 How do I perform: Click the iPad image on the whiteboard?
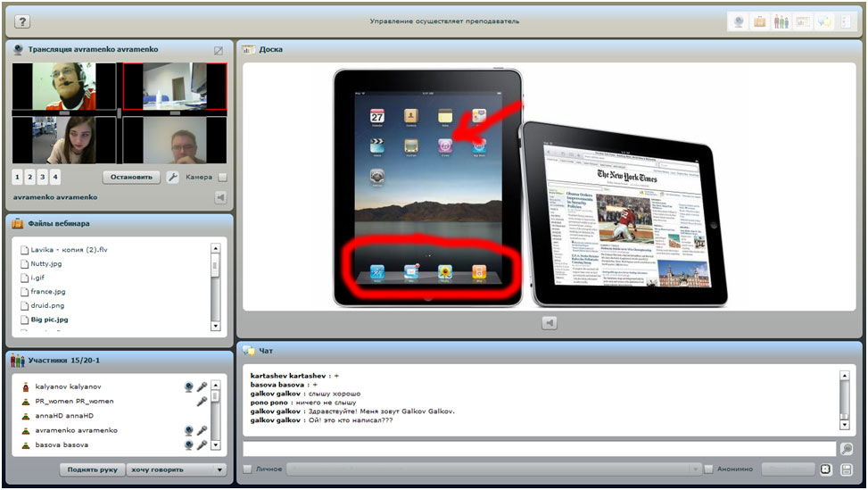click(530, 187)
